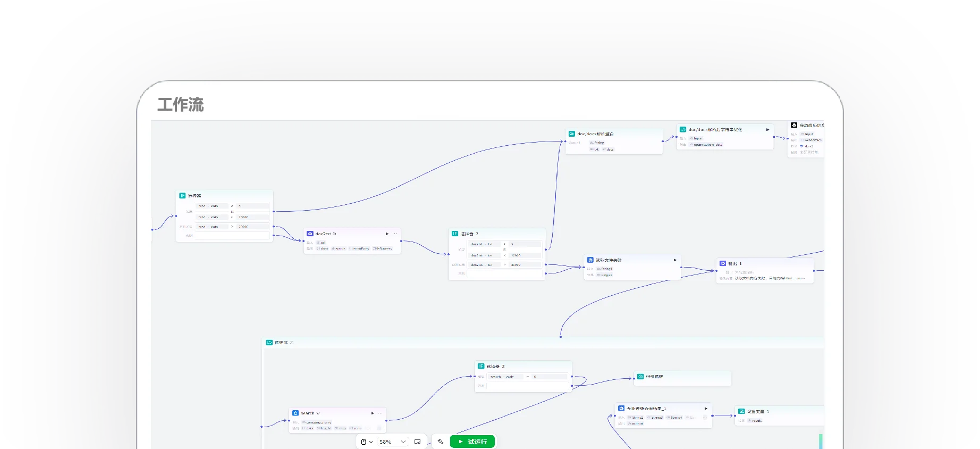The height and width of the screenshot is (449, 980).
Task: Click the 输出 1 output node icon
Action: click(723, 263)
